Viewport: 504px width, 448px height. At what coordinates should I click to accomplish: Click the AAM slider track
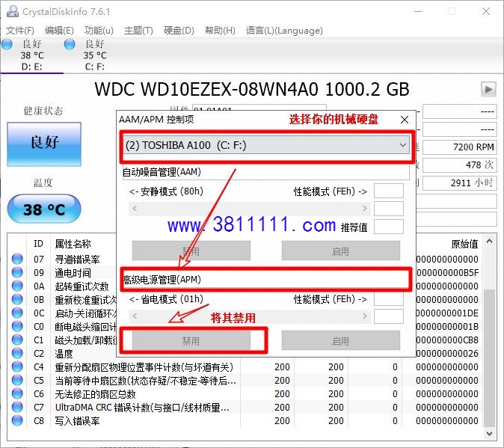[250, 209]
